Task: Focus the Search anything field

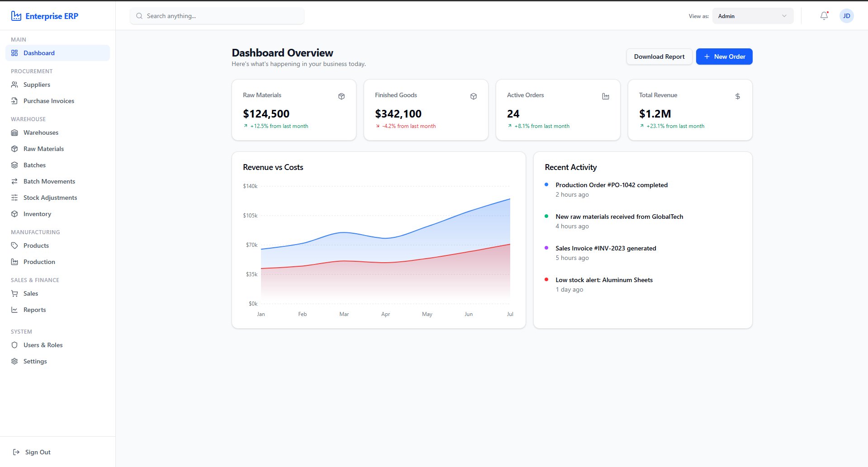Action: click(217, 16)
